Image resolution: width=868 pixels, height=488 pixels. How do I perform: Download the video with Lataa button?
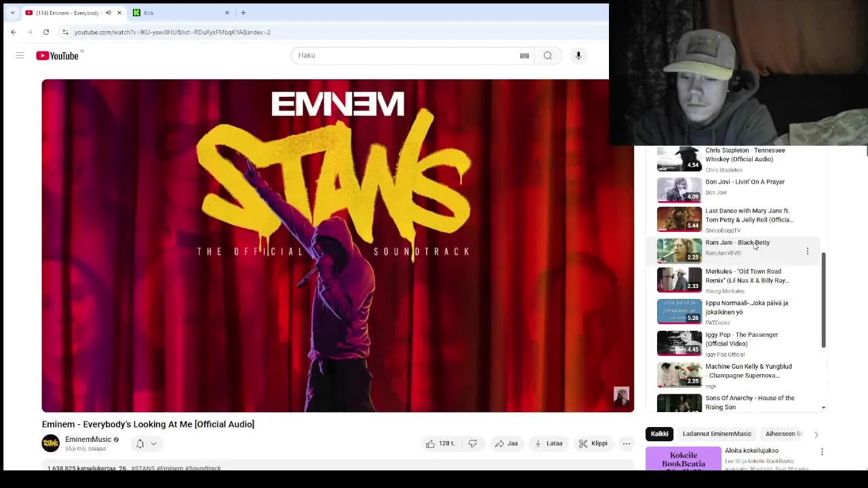(x=549, y=443)
